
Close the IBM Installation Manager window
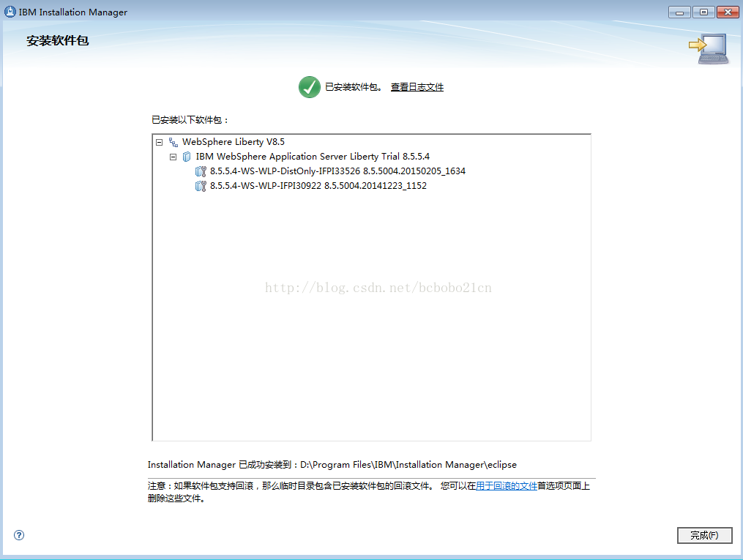tap(728, 12)
